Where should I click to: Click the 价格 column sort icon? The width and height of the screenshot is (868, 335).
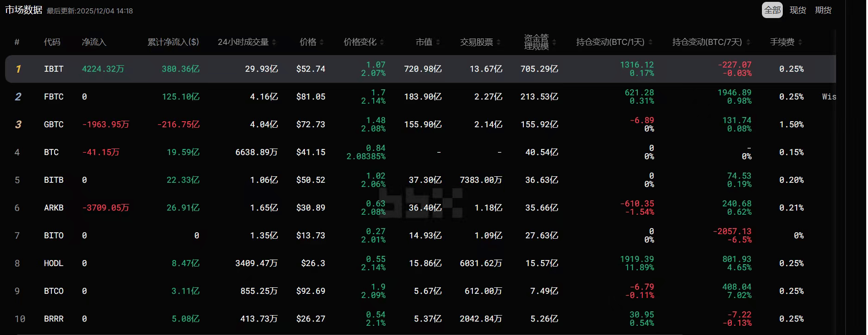322,42
